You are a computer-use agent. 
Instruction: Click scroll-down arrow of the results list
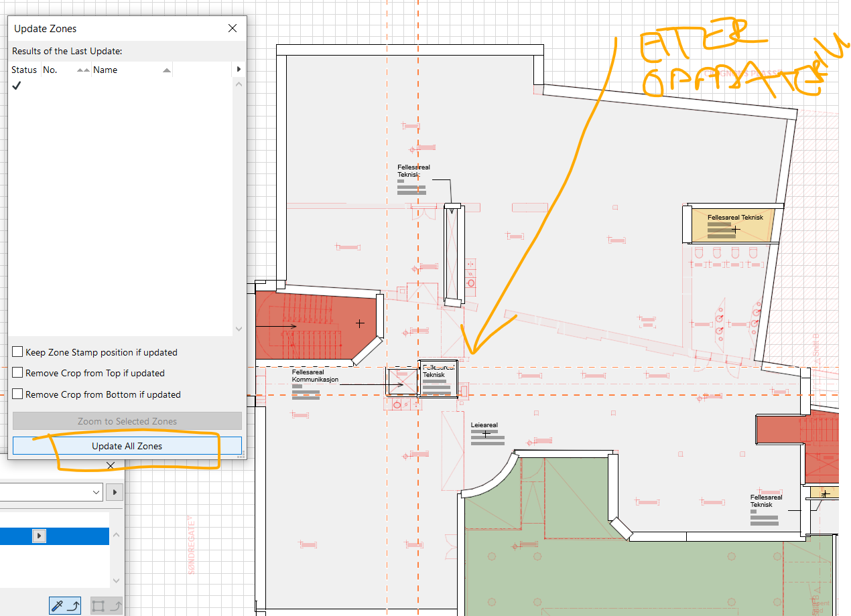click(239, 329)
